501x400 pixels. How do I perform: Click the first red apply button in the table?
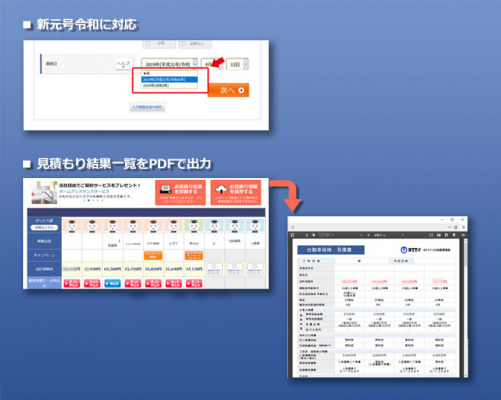click(x=72, y=283)
